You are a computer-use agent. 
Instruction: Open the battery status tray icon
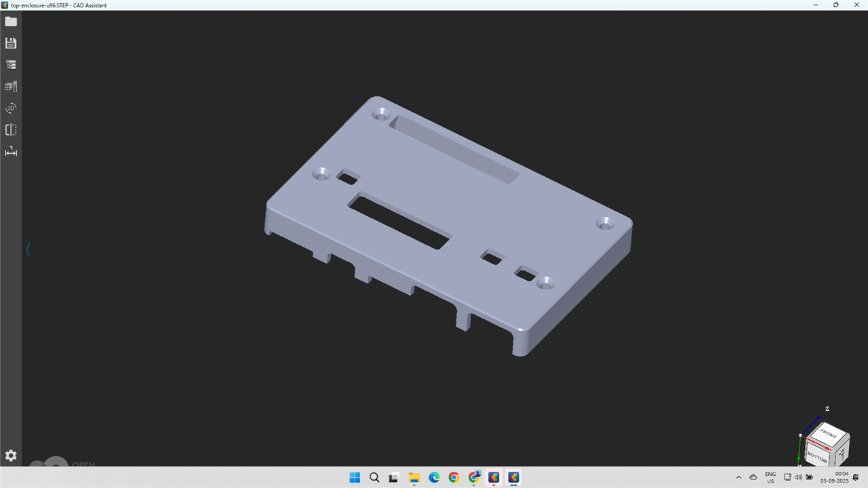(809, 477)
